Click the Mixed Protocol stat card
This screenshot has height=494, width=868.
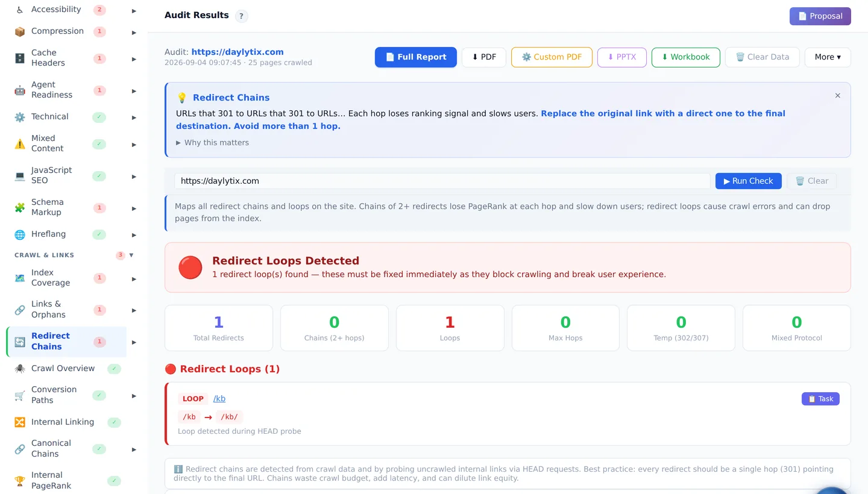click(x=797, y=328)
